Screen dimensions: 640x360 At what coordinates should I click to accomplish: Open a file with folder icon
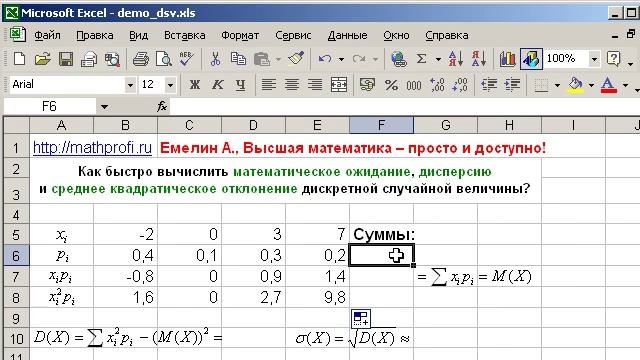click(x=42, y=59)
